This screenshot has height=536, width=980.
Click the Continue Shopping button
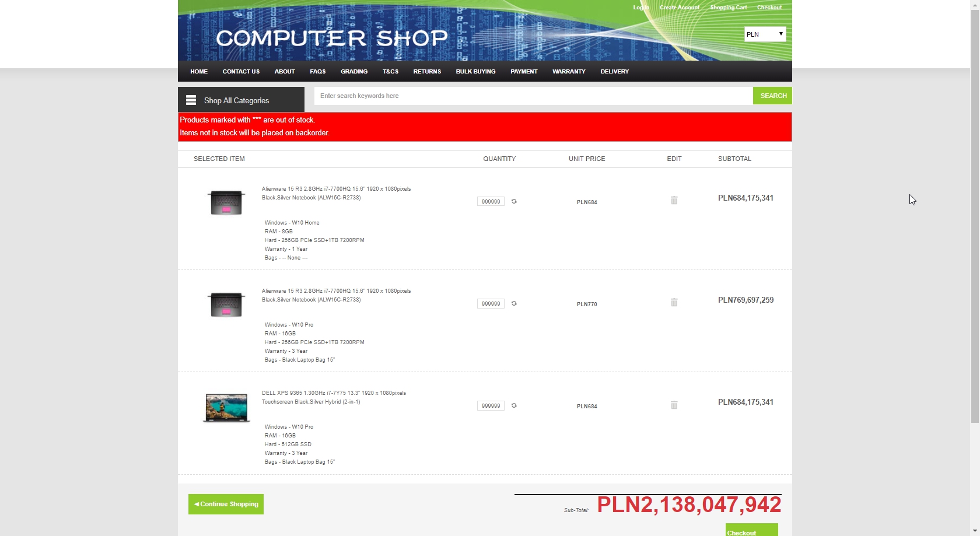226,505
